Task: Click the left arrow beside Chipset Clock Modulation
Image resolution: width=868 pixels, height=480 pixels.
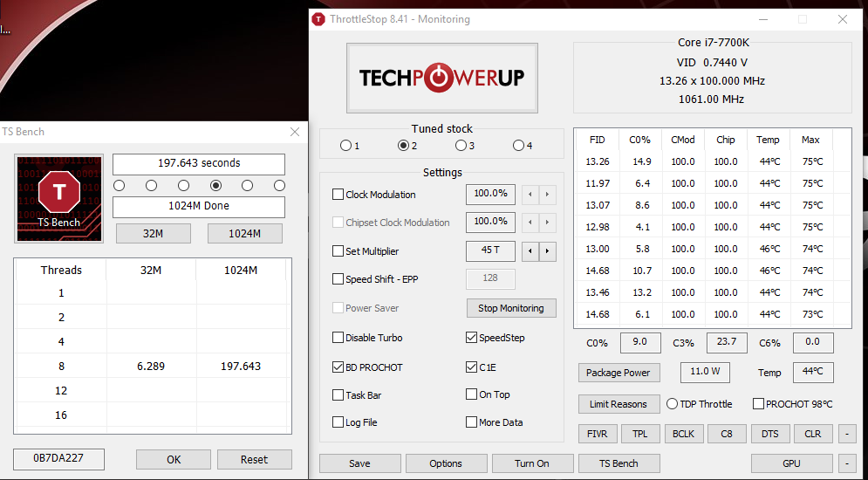Action: 530,223
